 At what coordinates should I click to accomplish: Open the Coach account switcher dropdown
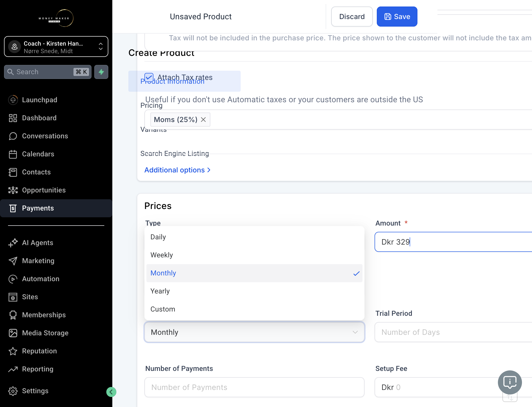pyautogui.click(x=56, y=47)
